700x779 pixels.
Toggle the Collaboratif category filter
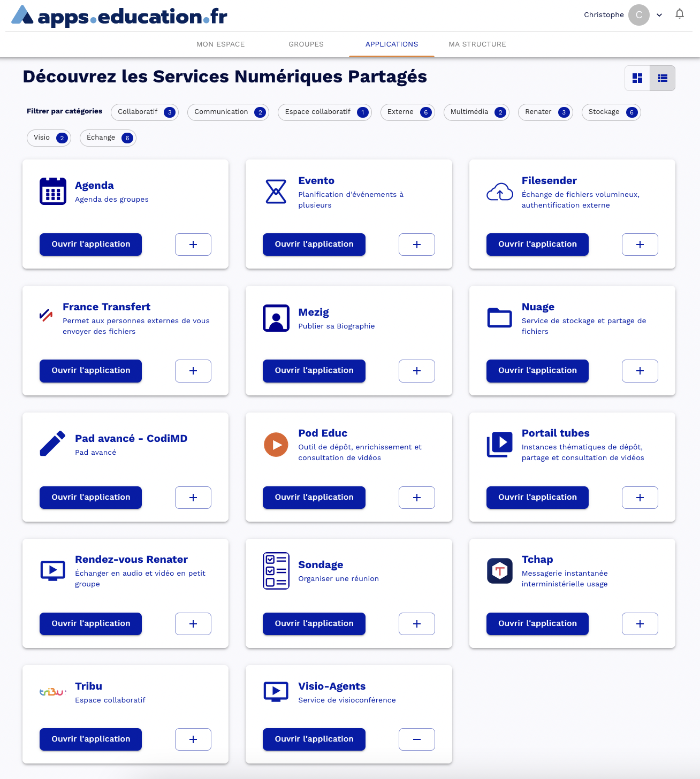(144, 112)
